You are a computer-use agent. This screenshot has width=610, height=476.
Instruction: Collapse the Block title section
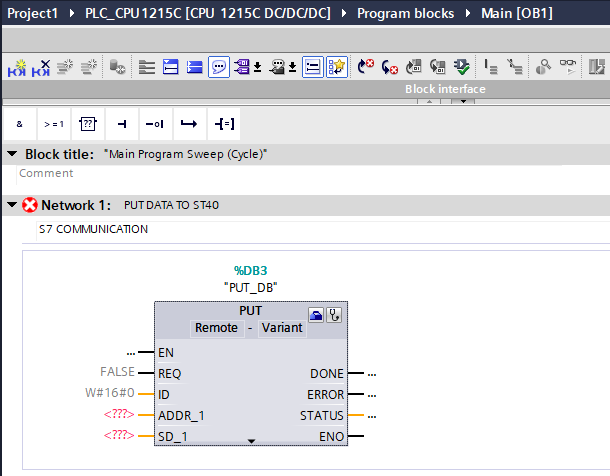[12, 154]
